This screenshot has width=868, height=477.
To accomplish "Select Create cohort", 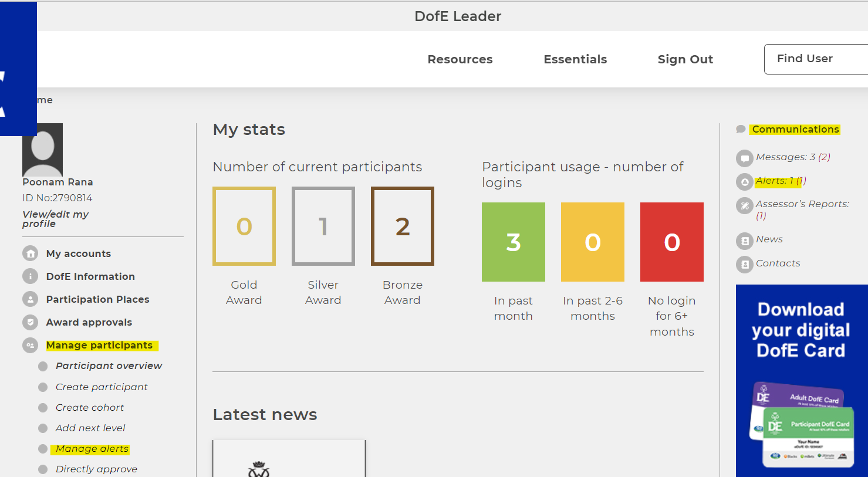I will point(90,407).
